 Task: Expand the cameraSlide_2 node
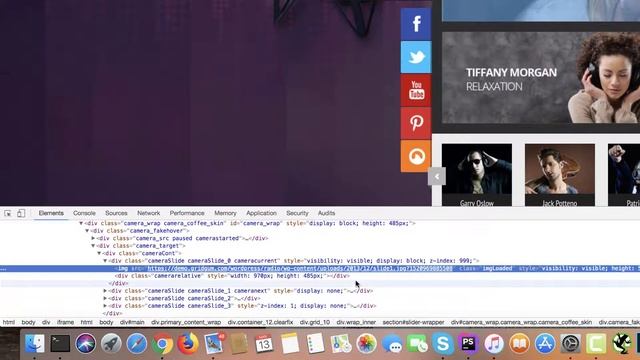[105, 298]
